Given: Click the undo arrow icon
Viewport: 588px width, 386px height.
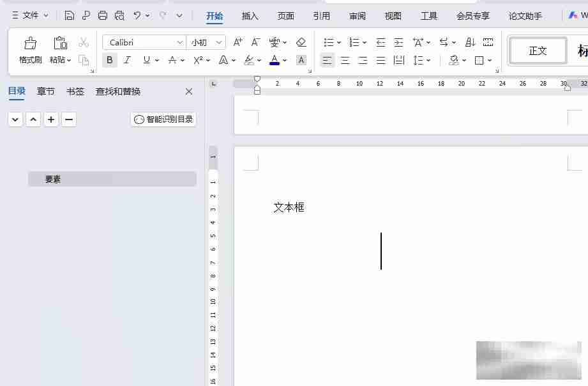Looking at the screenshot, I should click(137, 15).
